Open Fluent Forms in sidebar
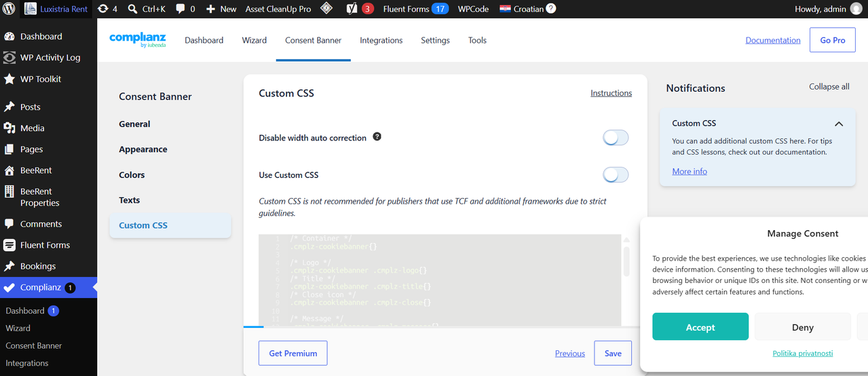The image size is (868, 376). 48,245
